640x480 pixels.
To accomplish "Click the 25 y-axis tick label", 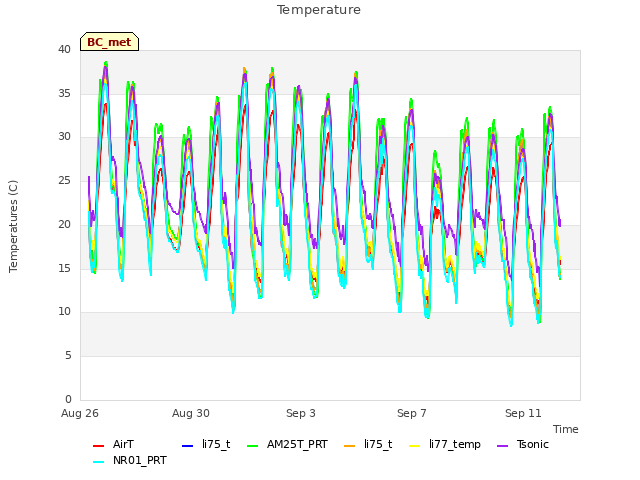I will (64, 180).
